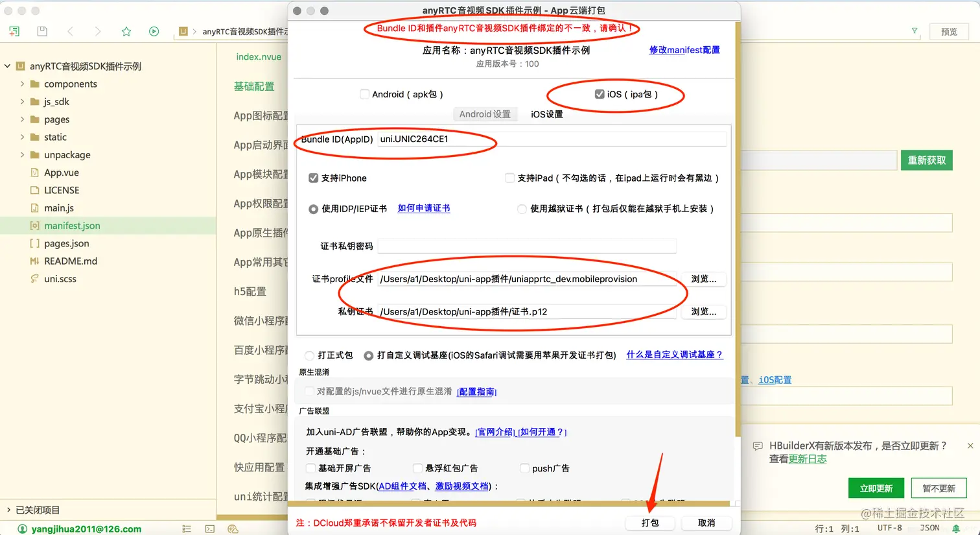Collapse the anyRTC音视频SDK插件示例 project root
This screenshot has width=980, height=535.
[8, 66]
